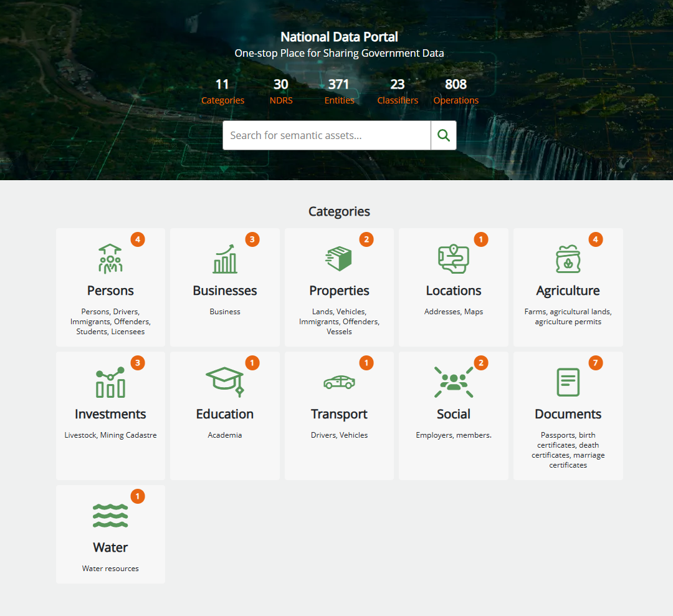
Task: Open the Categories statistic link
Action: (x=222, y=100)
